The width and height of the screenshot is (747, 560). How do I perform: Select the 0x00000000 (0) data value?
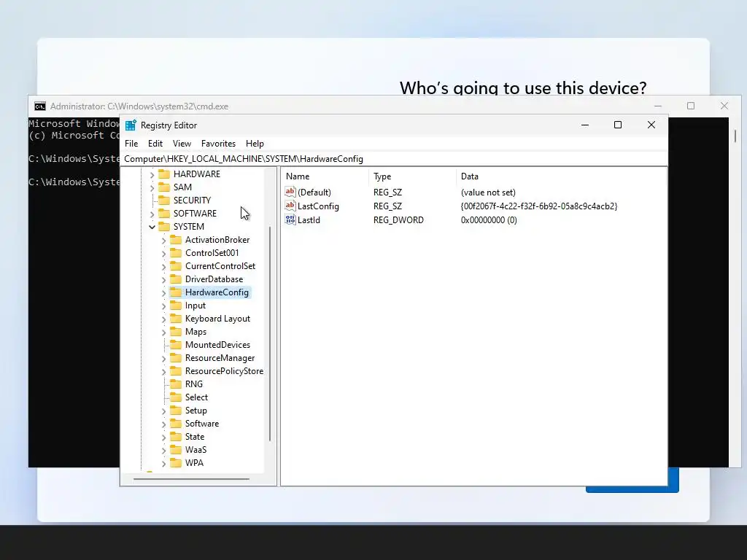tap(489, 220)
